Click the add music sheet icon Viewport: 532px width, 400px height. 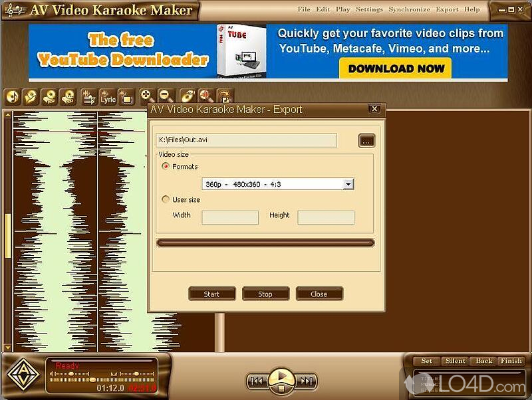pos(90,97)
